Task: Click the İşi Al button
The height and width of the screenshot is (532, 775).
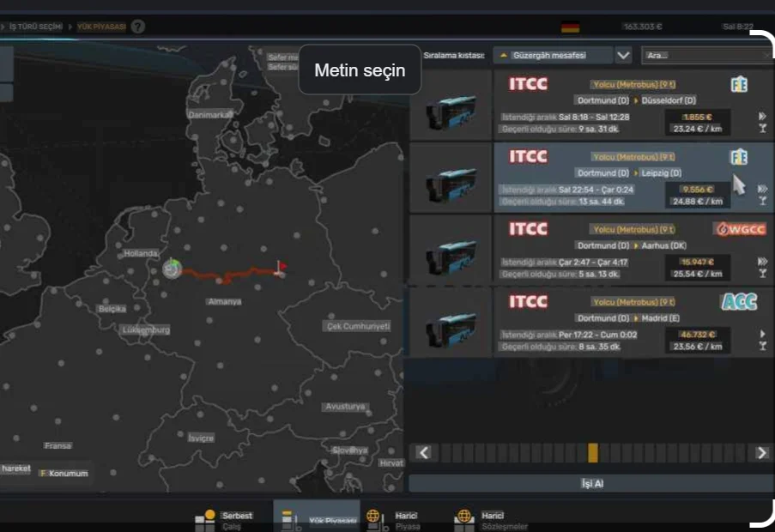Action: [x=591, y=484]
